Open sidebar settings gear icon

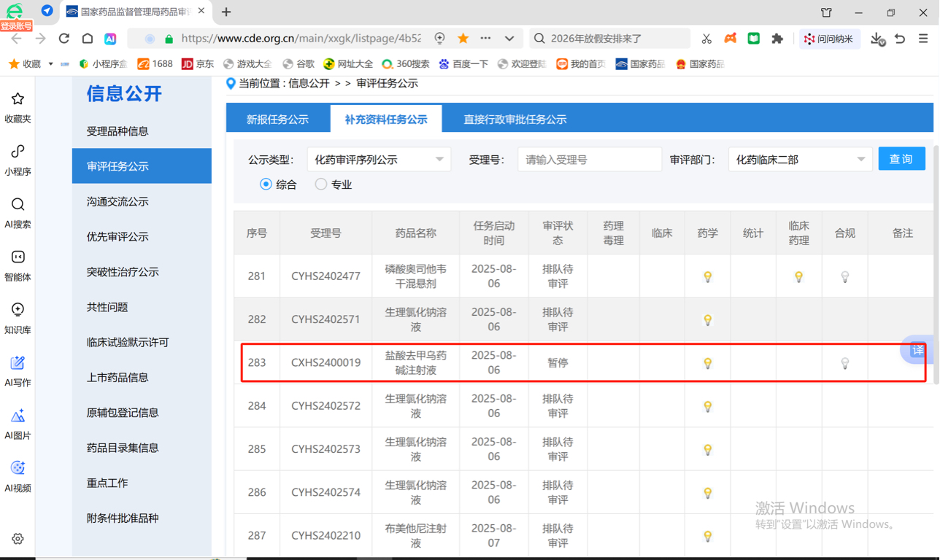coord(18,539)
